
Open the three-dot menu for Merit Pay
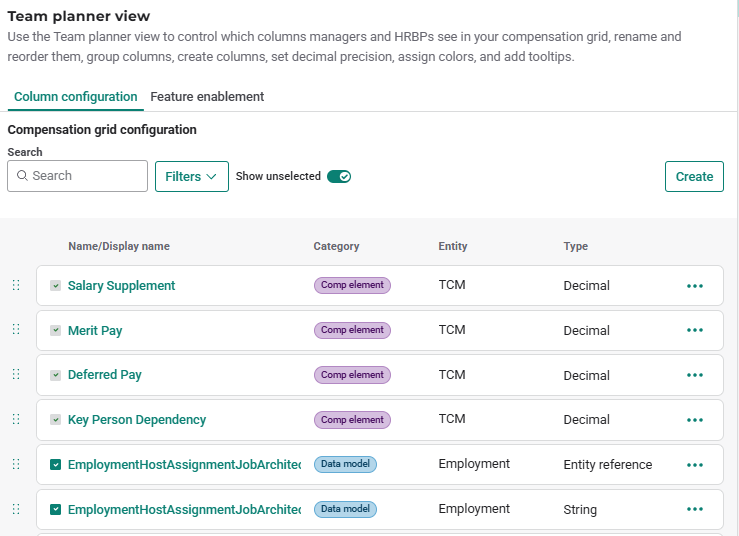point(695,331)
